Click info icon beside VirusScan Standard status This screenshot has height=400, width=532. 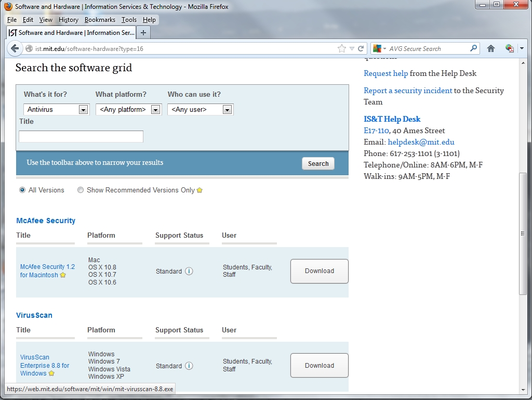[x=189, y=366]
